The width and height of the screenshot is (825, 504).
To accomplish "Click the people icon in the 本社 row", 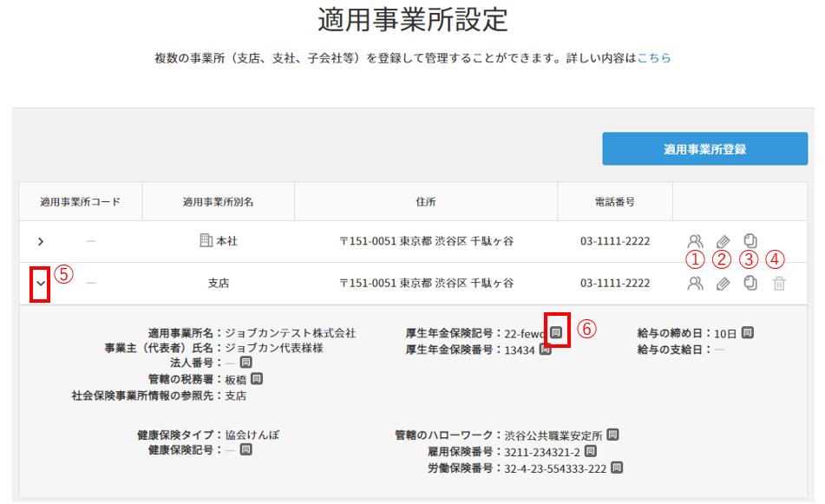I will point(695,241).
